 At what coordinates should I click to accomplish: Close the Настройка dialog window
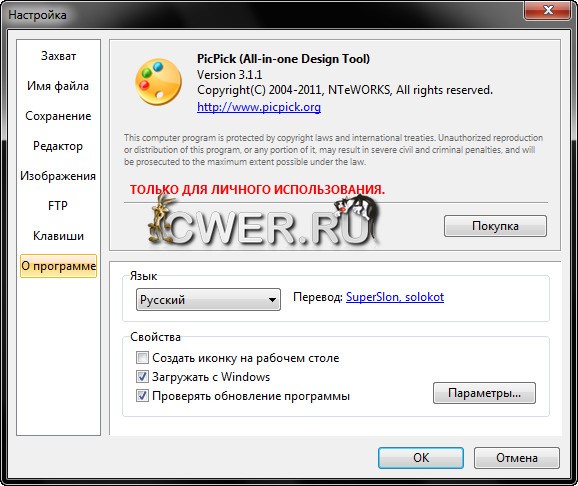pos(547,10)
